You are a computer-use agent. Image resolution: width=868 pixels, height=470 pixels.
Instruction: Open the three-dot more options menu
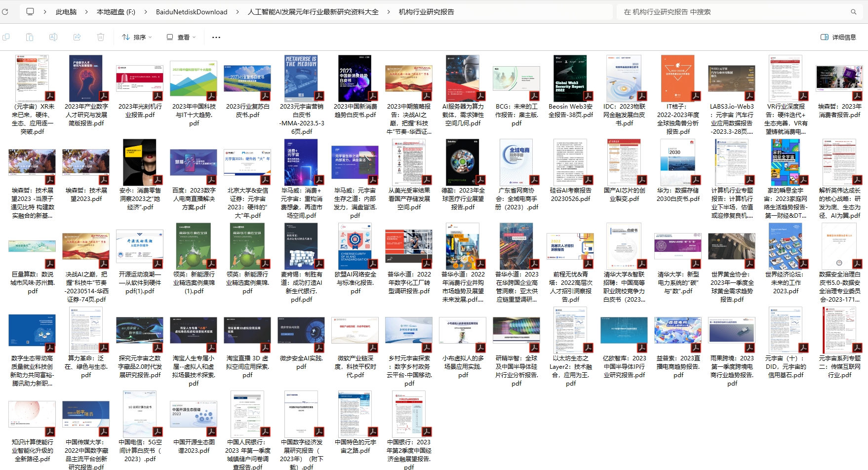click(216, 37)
